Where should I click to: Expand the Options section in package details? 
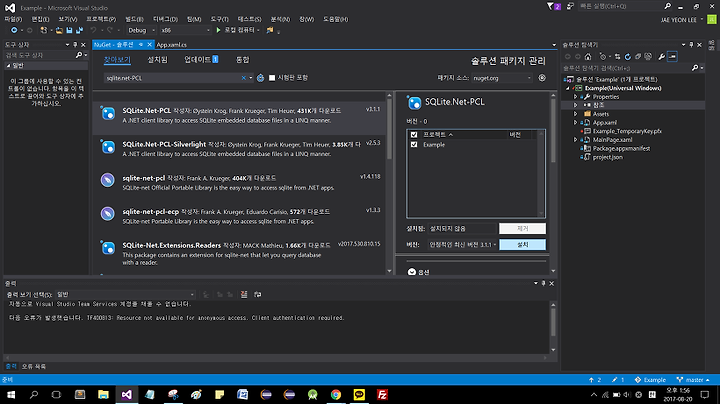pyautogui.click(x=411, y=272)
